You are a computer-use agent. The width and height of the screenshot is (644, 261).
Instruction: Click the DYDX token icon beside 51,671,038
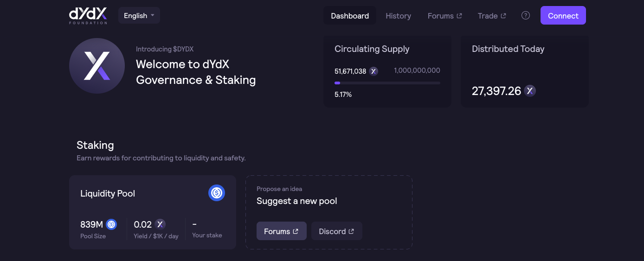tap(374, 71)
